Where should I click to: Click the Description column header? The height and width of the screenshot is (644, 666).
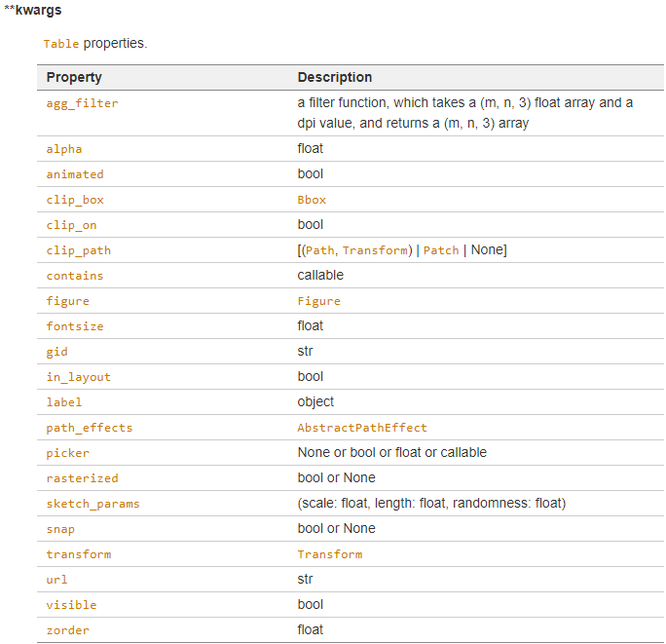click(x=335, y=77)
